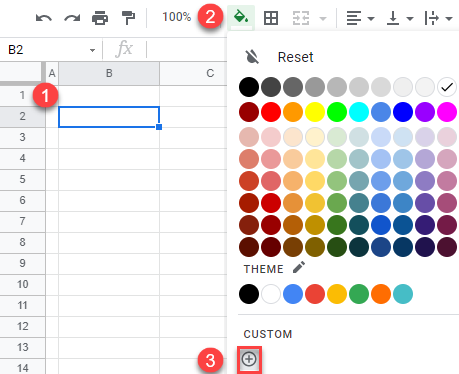Click the Reset fill color option
Image resolution: width=459 pixels, height=374 pixels.
coord(295,57)
